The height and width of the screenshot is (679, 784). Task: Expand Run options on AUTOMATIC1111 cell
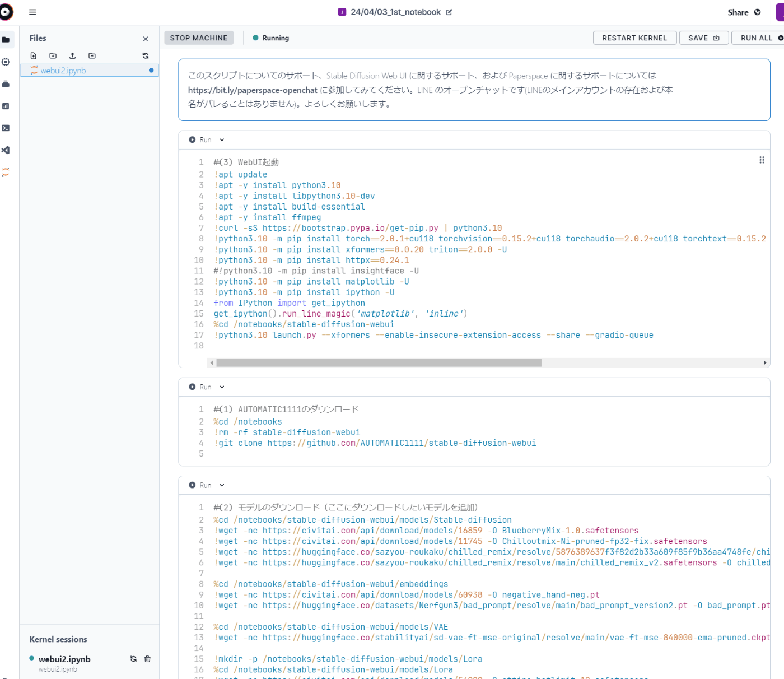pos(222,387)
